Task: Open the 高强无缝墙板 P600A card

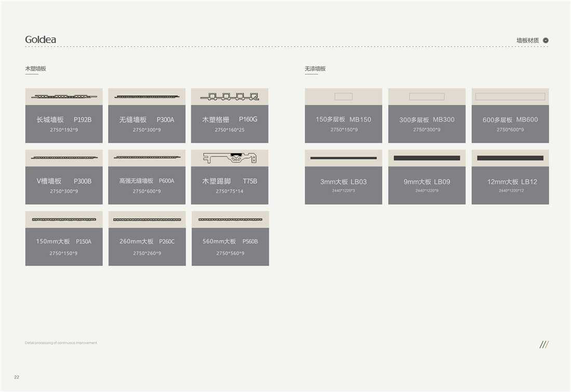Action: click(147, 177)
